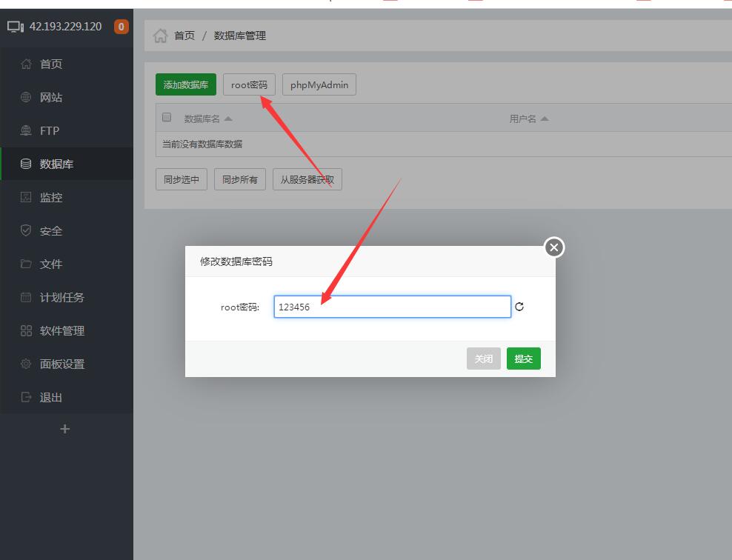Screen dimensions: 732x560
Task: Open Panel Settings menu item
Action: click(62, 364)
